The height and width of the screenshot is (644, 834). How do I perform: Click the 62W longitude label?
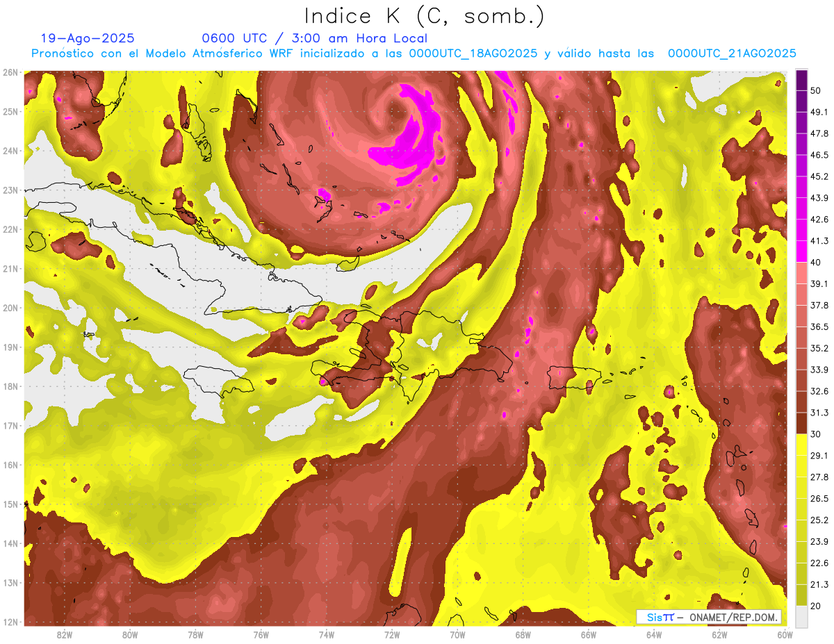719,635
